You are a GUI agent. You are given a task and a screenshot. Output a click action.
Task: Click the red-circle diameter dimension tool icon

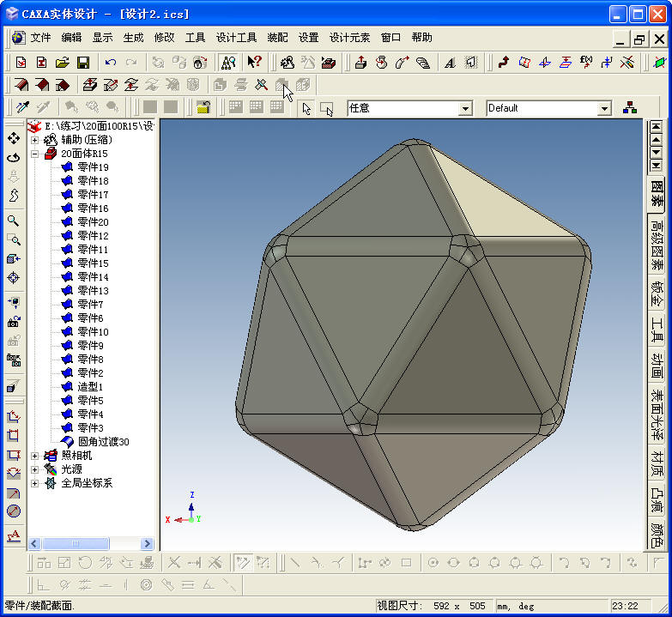[x=13, y=511]
